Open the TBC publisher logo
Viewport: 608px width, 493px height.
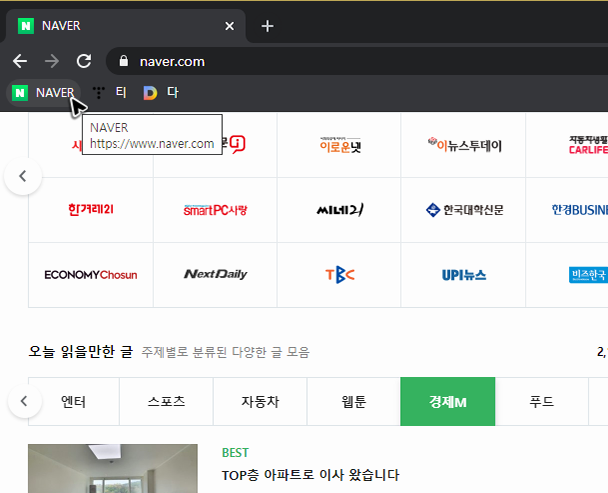340,275
